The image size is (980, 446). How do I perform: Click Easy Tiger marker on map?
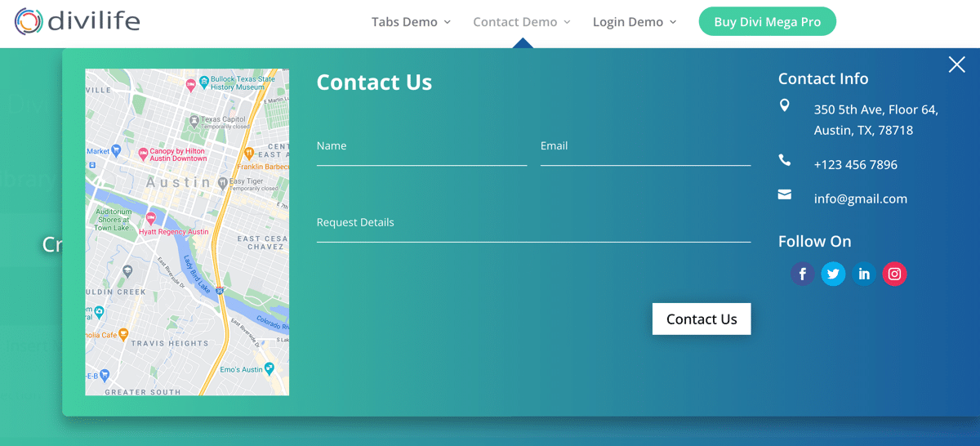[x=223, y=183]
